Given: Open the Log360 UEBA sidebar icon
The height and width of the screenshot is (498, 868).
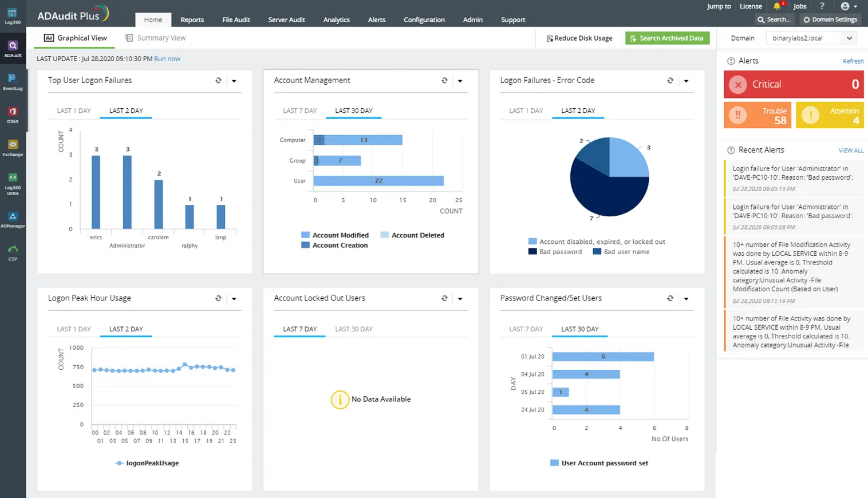Looking at the screenshot, I should pyautogui.click(x=13, y=183).
